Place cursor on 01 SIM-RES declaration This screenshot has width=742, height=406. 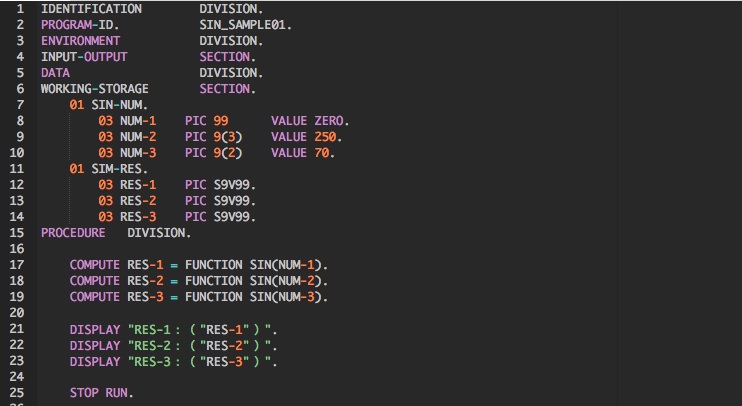click(x=108, y=168)
